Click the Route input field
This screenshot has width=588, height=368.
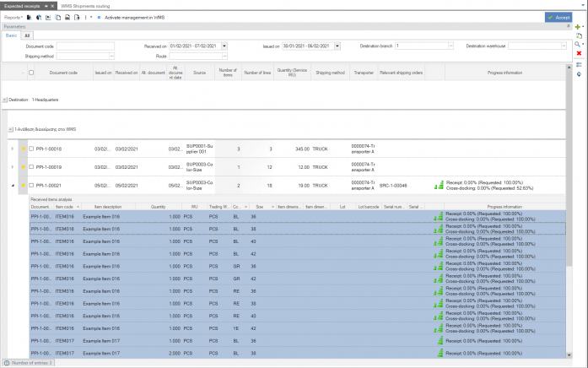(x=196, y=57)
